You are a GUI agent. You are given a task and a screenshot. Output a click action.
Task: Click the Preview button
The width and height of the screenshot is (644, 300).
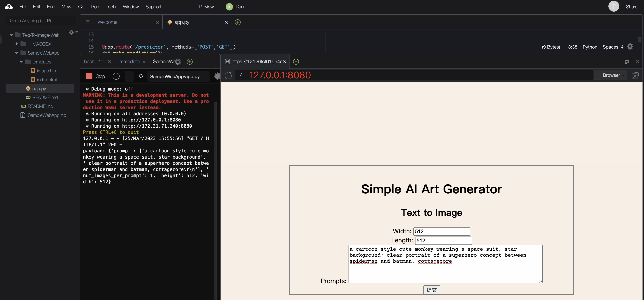(206, 7)
